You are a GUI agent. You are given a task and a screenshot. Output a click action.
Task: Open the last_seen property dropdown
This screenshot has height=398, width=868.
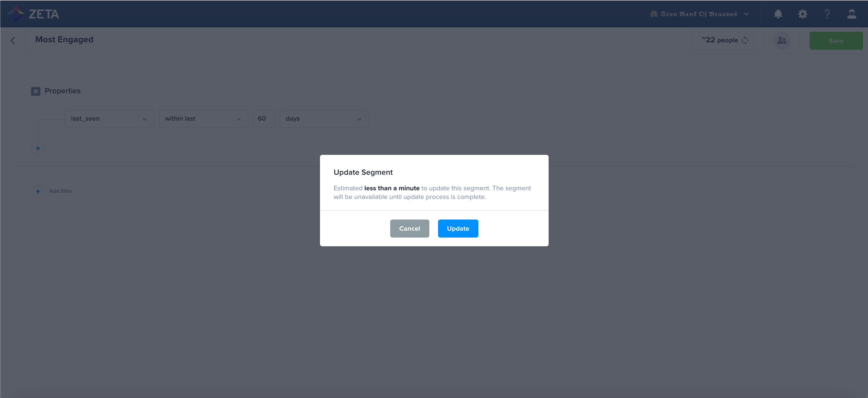tap(109, 119)
